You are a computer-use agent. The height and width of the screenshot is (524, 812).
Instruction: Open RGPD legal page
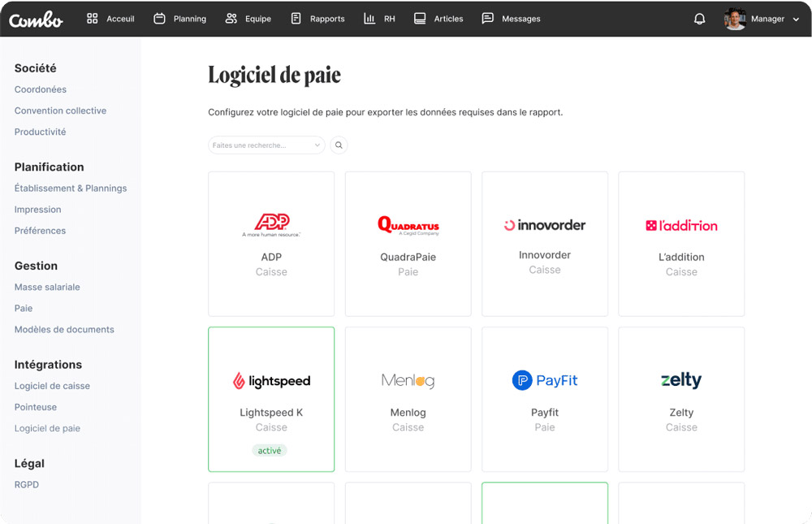click(x=27, y=485)
